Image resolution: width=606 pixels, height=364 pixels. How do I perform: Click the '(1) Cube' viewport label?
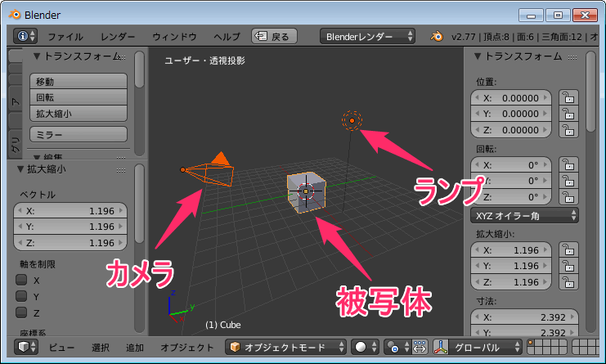(x=223, y=325)
